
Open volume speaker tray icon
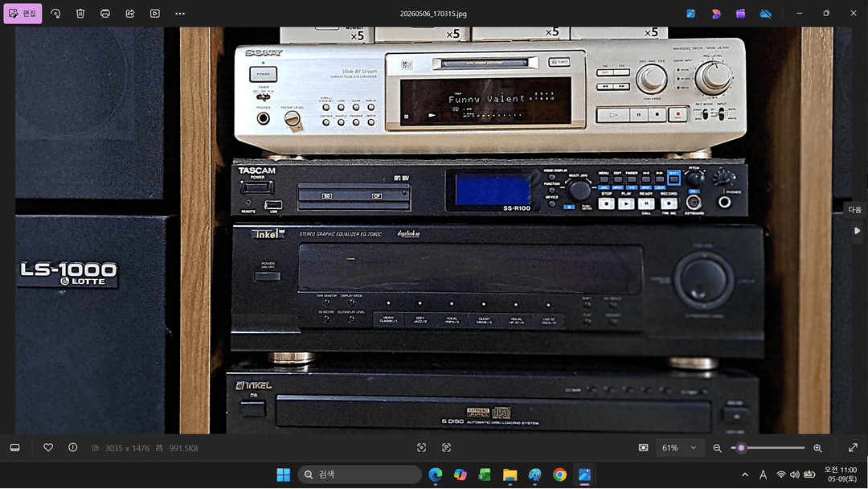[x=795, y=475]
